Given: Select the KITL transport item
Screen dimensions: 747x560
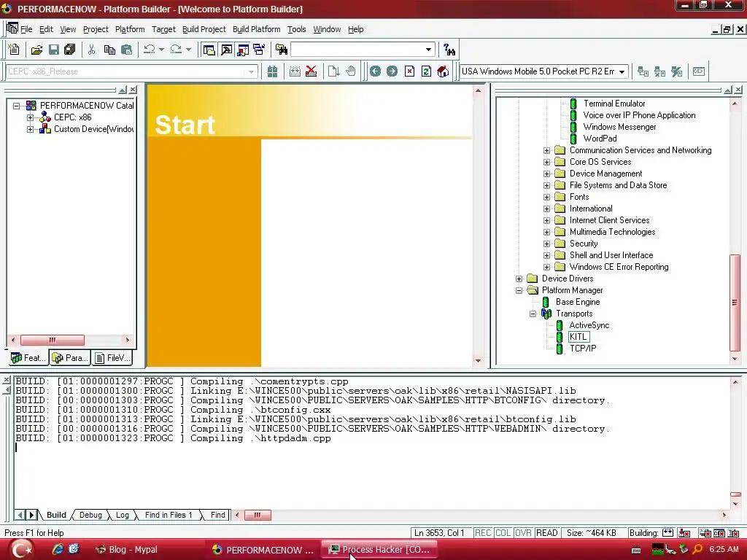Looking at the screenshot, I should tap(578, 337).
